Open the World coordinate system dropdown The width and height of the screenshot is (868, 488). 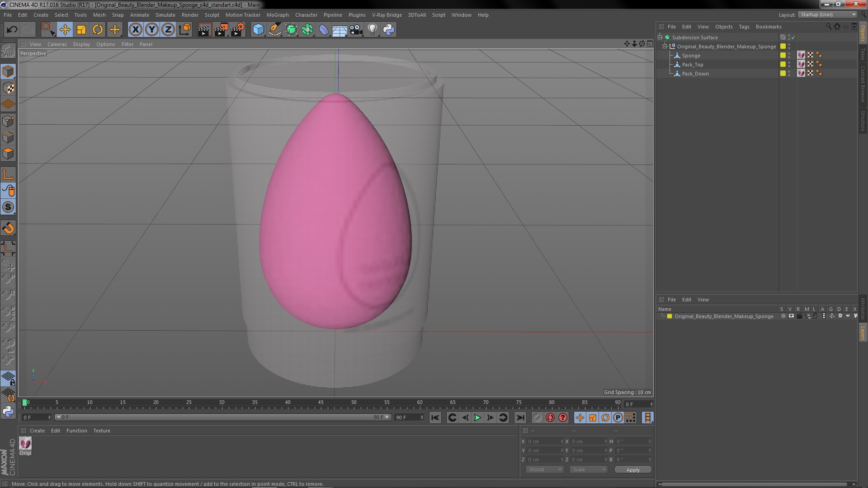[545, 469]
